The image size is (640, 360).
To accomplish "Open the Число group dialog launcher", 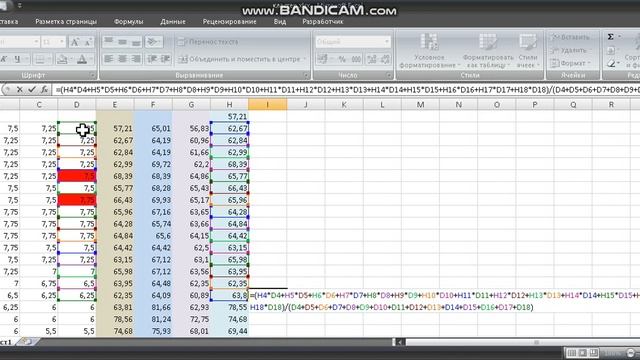I will click(x=389, y=76).
